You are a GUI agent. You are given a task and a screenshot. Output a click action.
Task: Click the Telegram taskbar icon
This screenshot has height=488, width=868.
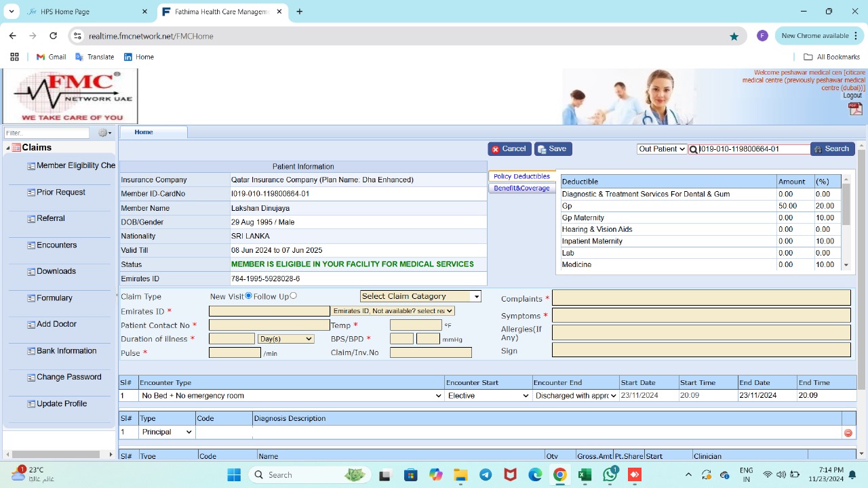(x=486, y=475)
